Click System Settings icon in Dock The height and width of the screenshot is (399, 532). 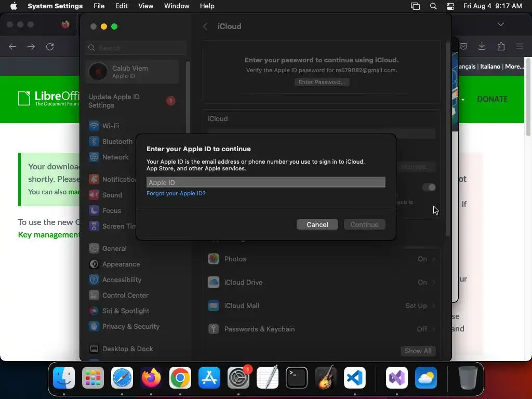(x=238, y=378)
